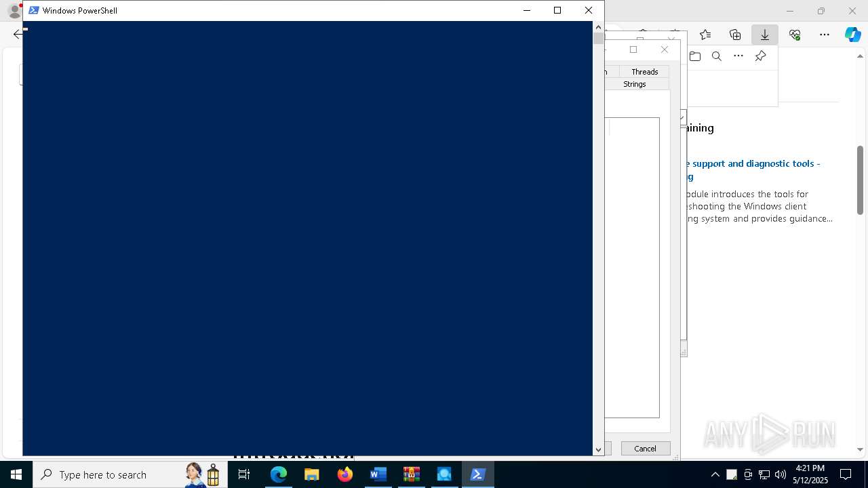Switch to Threads tab in properties dialog
The height and width of the screenshot is (488, 868).
pos(644,71)
